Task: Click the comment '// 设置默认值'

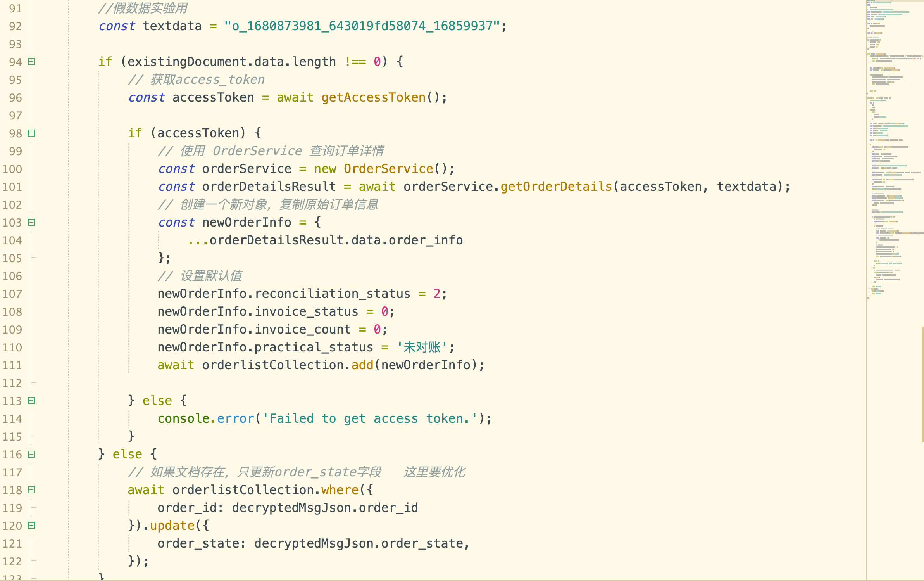Action: [x=200, y=276]
